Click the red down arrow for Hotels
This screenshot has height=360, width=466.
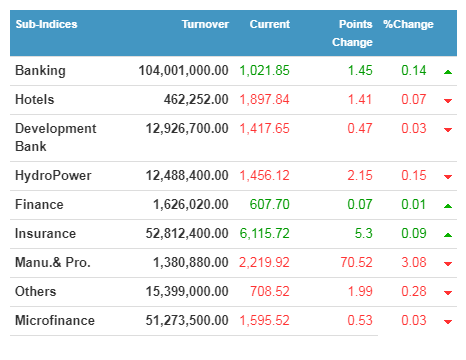[448, 101]
